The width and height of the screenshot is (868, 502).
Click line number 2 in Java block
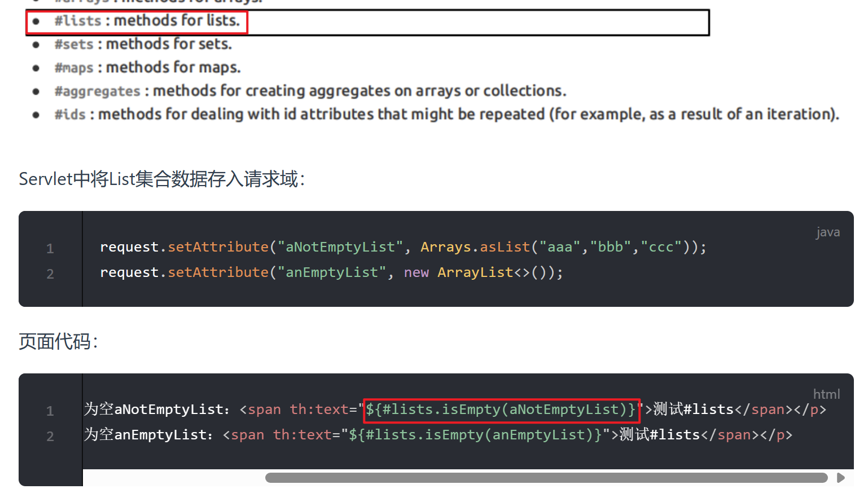[50, 274]
